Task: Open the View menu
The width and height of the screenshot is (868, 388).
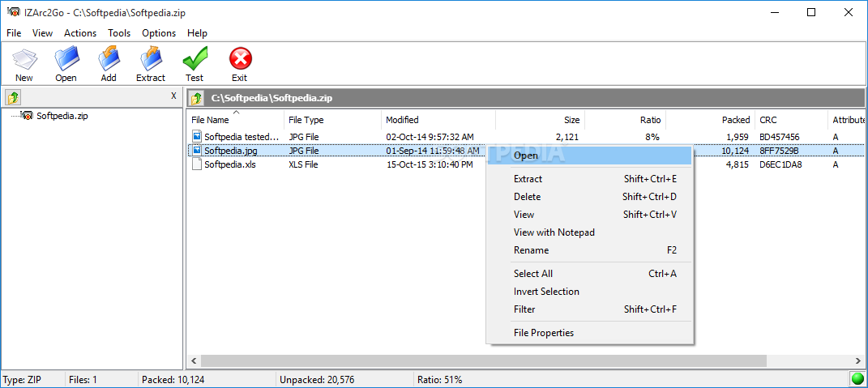Action: click(x=43, y=33)
